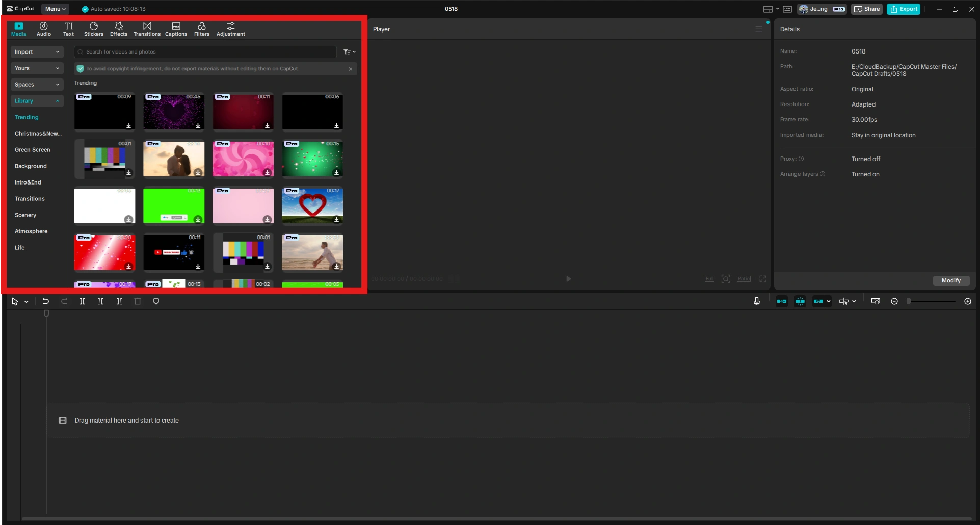
Task: Expand the Spaces section
Action: (37, 85)
